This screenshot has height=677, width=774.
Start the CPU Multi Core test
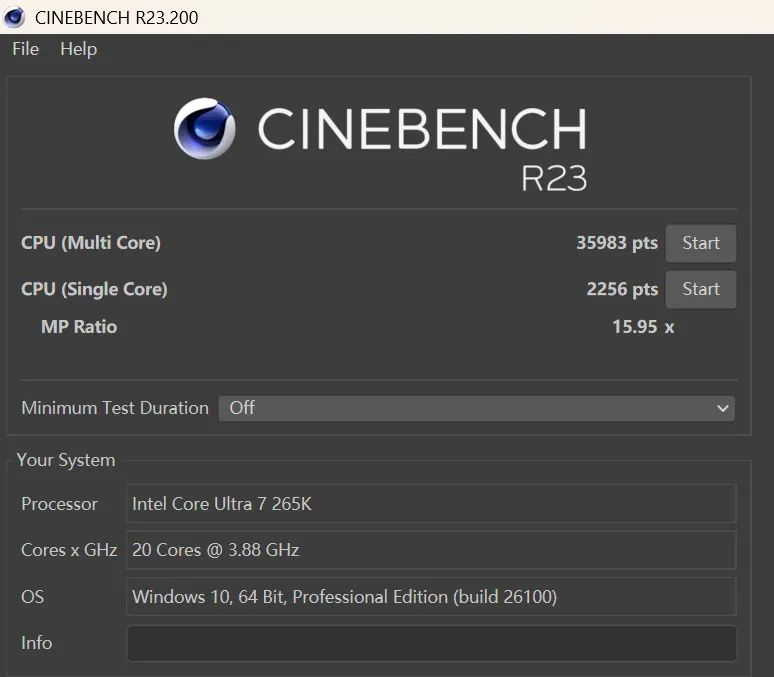pos(700,243)
